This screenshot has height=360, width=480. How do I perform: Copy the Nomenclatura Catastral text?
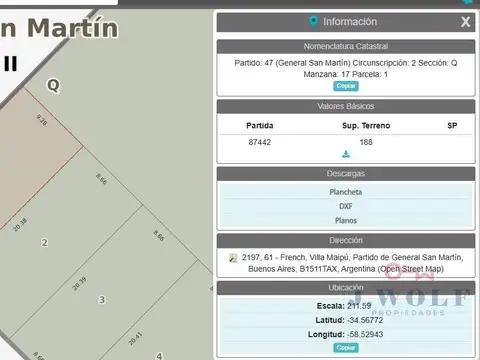coord(346,86)
